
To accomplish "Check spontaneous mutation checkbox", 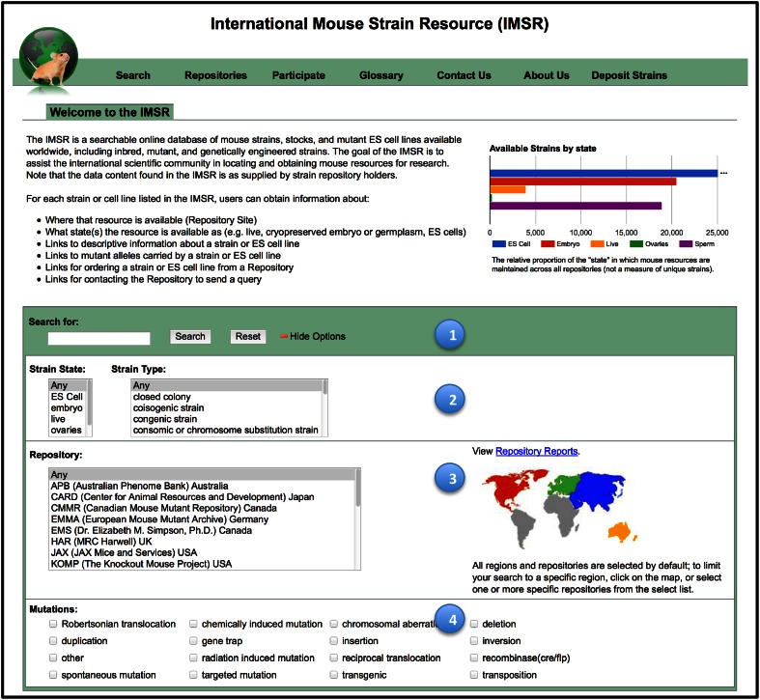I will (53, 675).
